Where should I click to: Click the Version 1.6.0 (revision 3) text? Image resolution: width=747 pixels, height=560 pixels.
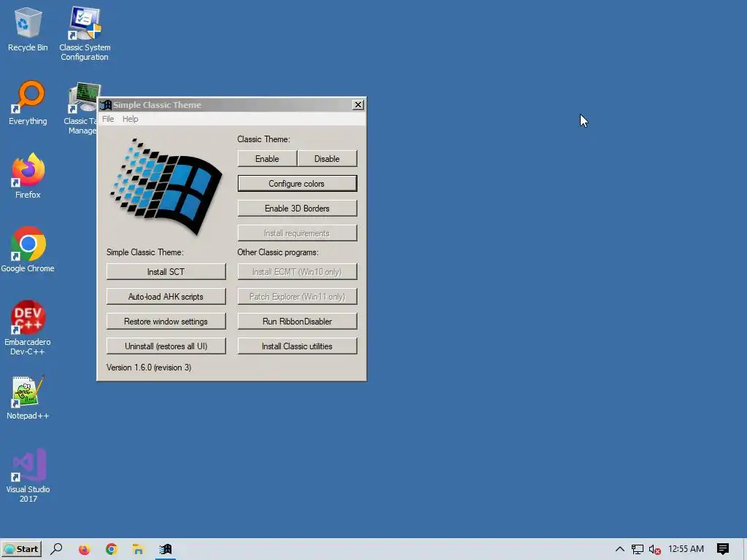149,367
